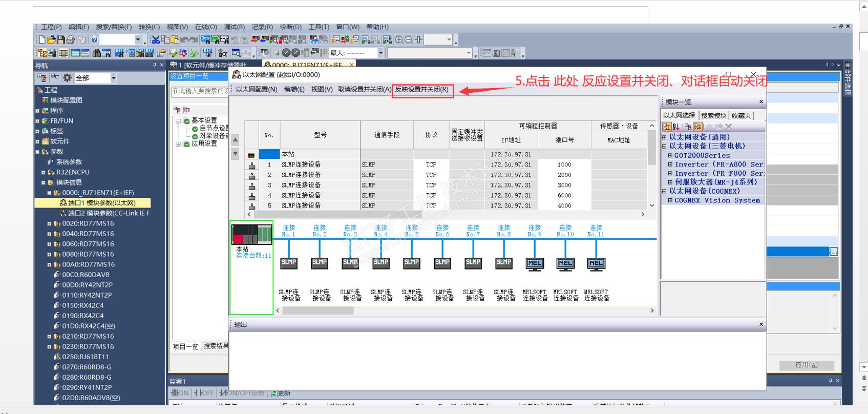868x414 pixels.
Task: Click 反映设置并关闭(R) menu item
Action: (422, 89)
